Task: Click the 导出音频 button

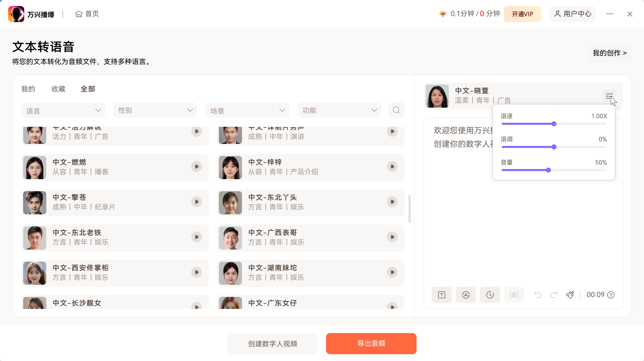Action: point(371,343)
